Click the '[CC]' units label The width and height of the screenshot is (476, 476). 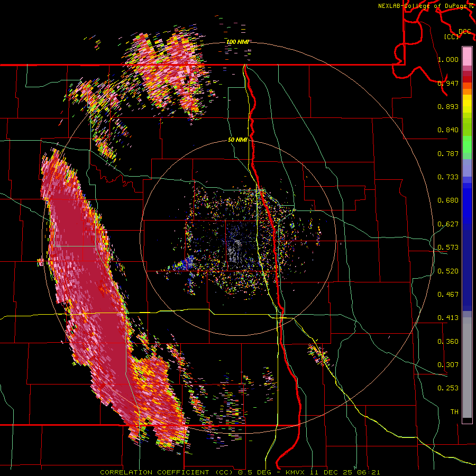click(x=451, y=36)
